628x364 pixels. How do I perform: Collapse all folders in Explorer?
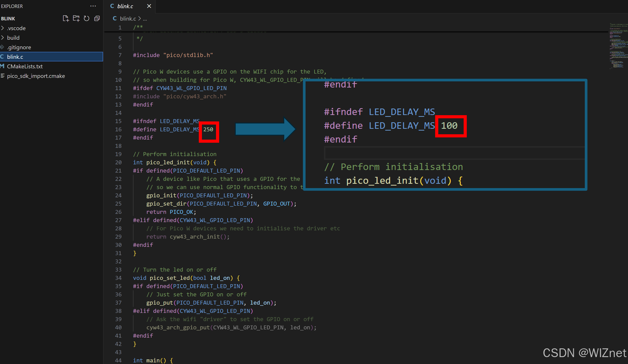click(x=97, y=18)
